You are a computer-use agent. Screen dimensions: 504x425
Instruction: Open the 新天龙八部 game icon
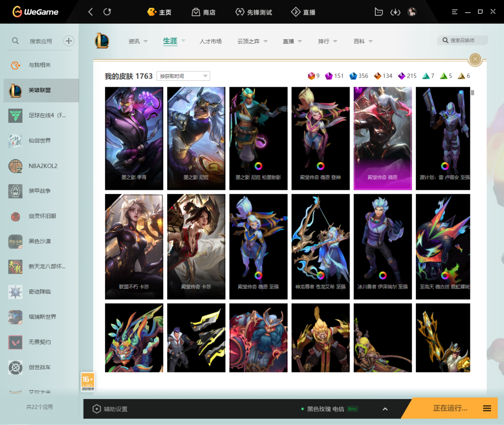(x=15, y=266)
